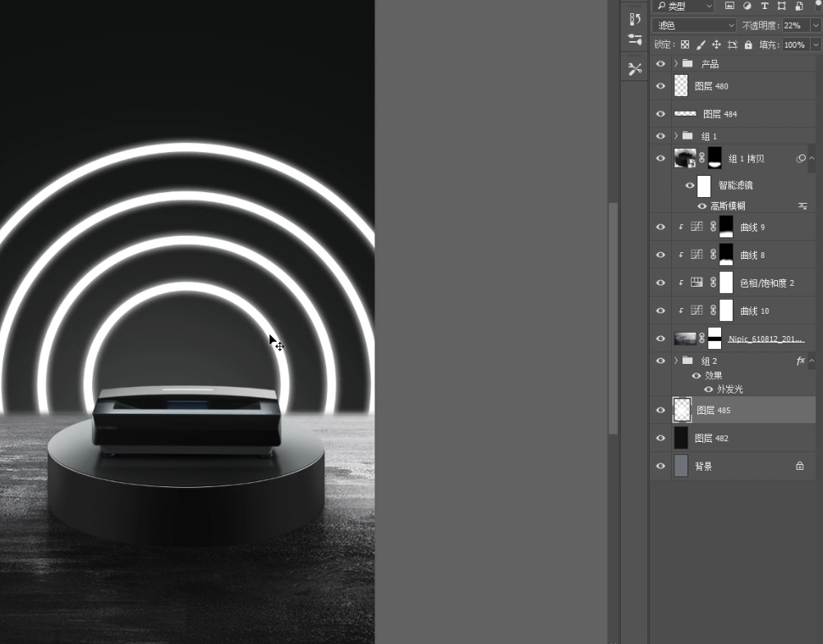Click the 不透明度 opacity label
Screen dimensions: 823x644
pyautogui.click(x=761, y=25)
